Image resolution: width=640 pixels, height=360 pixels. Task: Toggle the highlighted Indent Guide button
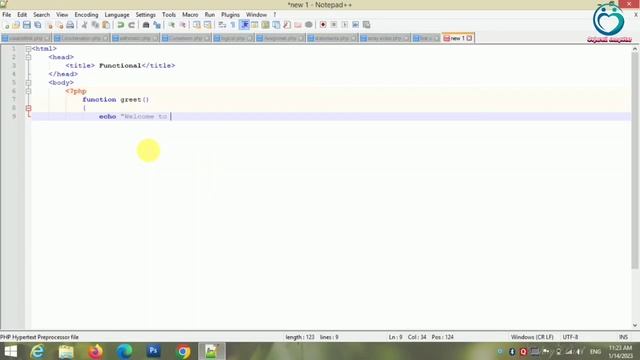(x=244, y=25)
